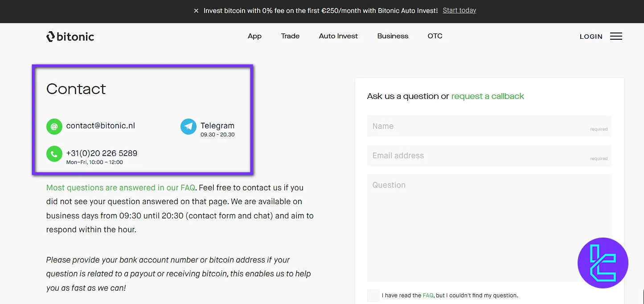Click inside the Question text area

click(x=489, y=227)
